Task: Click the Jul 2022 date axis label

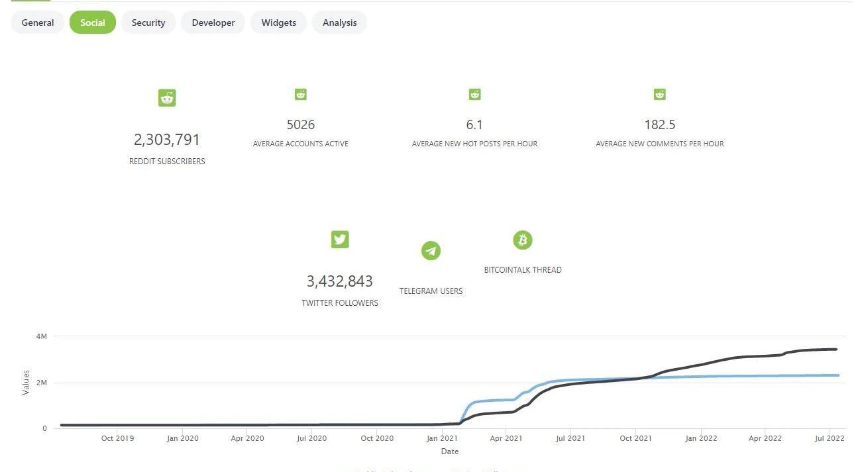Action: pos(828,438)
